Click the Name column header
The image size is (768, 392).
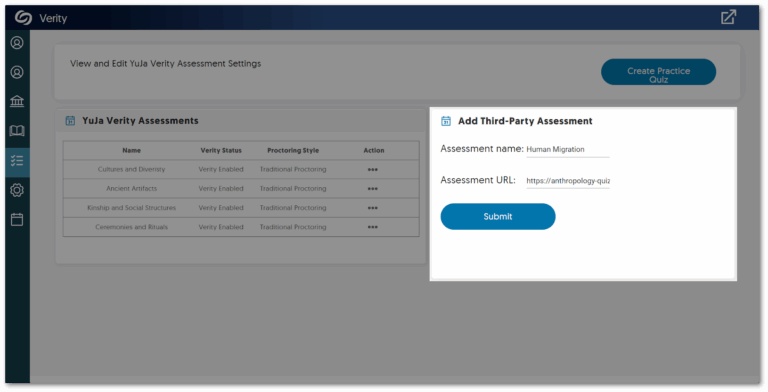[131, 150]
